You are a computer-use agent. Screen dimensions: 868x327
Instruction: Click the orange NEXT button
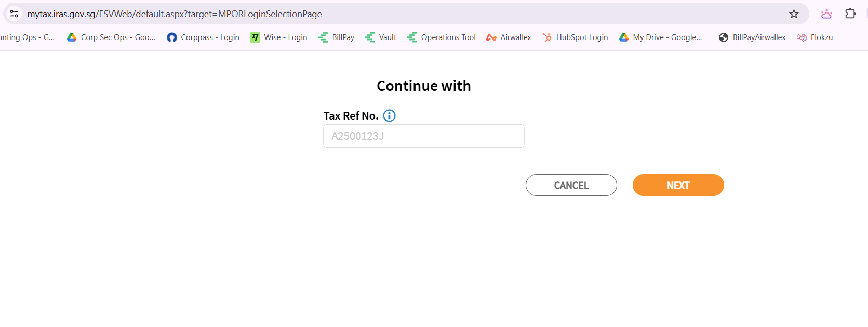(678, 185)
